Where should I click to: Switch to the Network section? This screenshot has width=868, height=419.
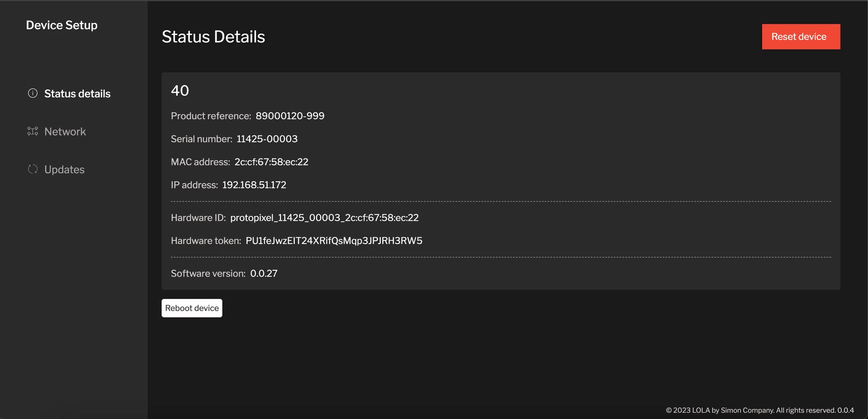click(x=65, y=131)
